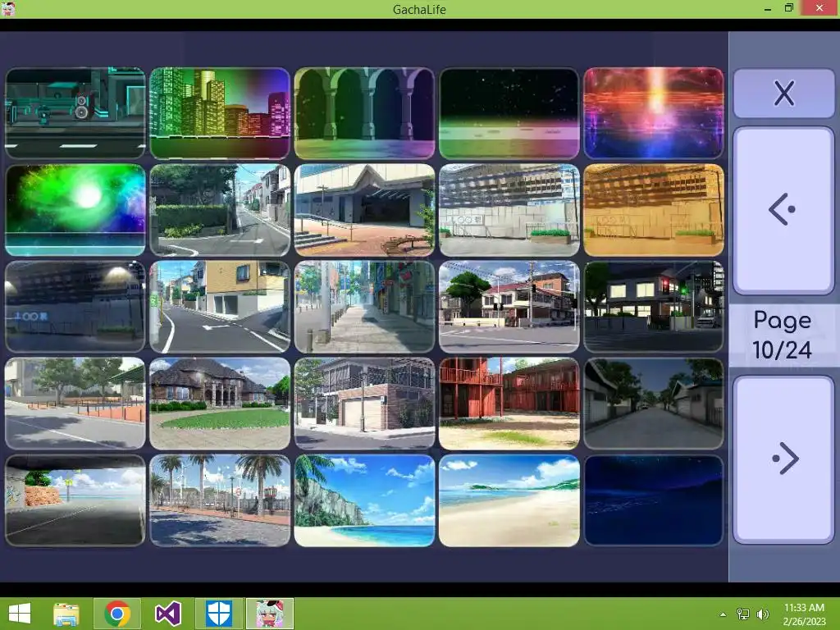This screenshot has width=840, height=630.
Task: Click the taskbar clock showing 11:33 AM
Action: [x=804, y=614]
